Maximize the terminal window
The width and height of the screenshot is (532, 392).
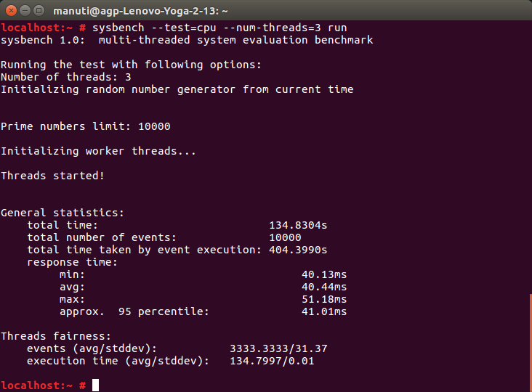click(39, 10)
